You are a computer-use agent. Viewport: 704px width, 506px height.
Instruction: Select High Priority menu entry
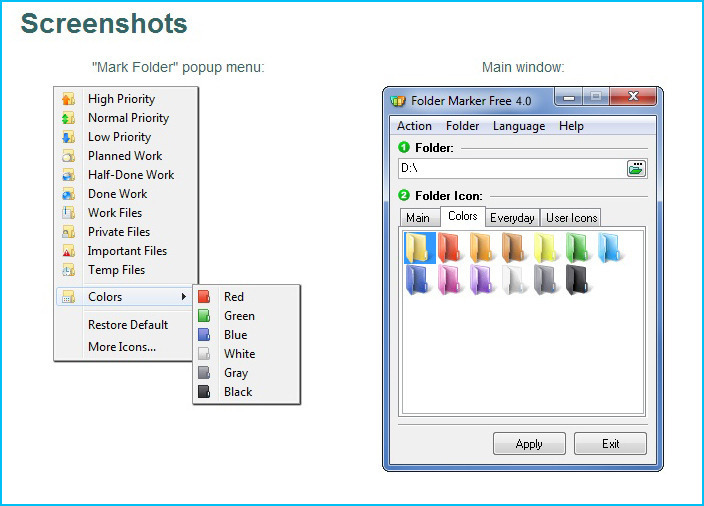coord(121,99)
